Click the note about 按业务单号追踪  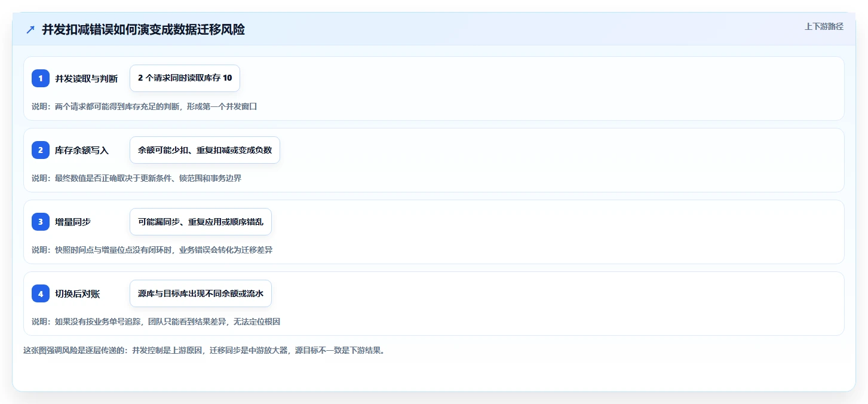click(x=156, y=322)
